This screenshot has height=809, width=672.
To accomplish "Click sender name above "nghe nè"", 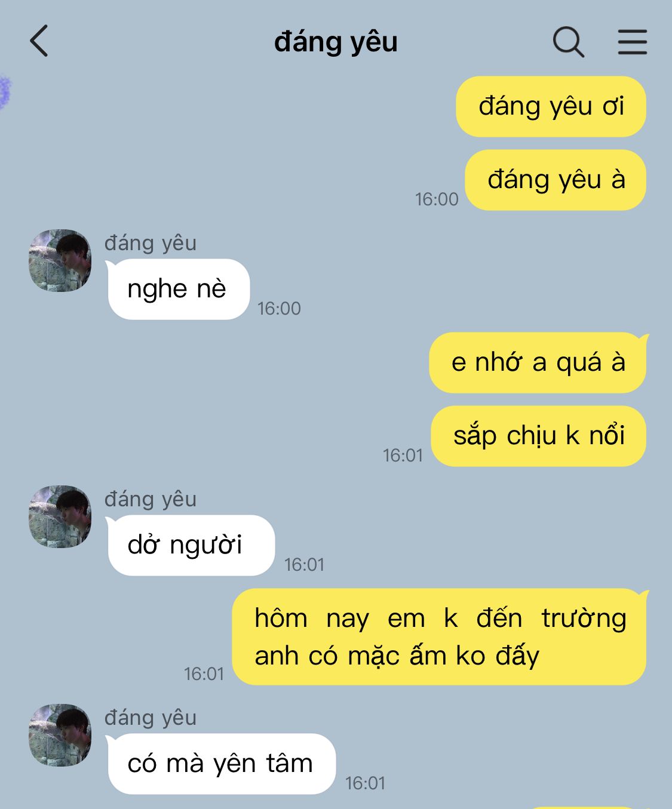I will (151, 243).
